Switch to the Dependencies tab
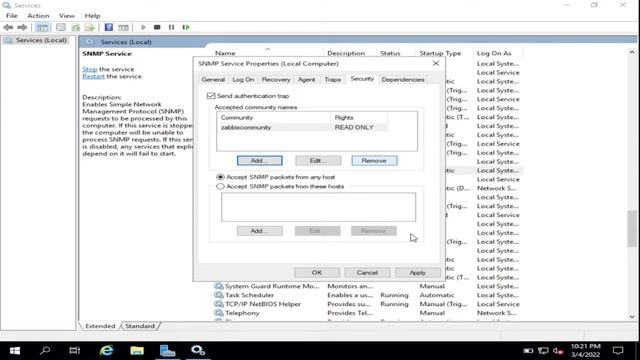Screen dimensions: 640x360 point(403,80)
